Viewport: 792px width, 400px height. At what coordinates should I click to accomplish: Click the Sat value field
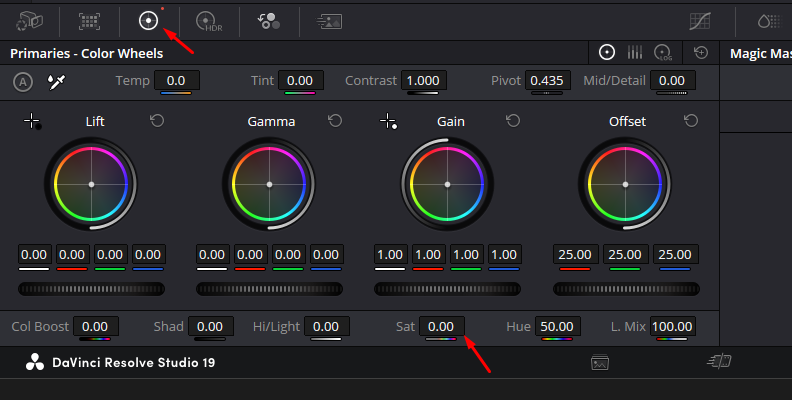point(441,327)
